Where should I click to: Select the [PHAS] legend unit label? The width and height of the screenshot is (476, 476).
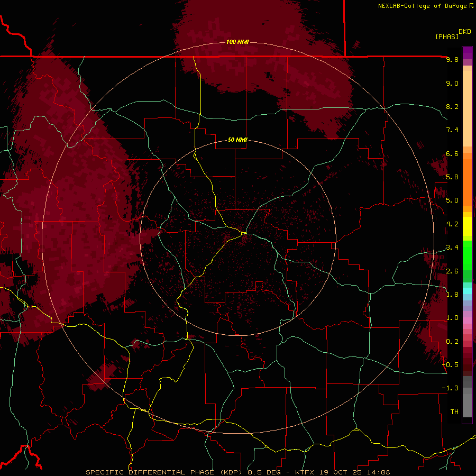tap(447, 36)
